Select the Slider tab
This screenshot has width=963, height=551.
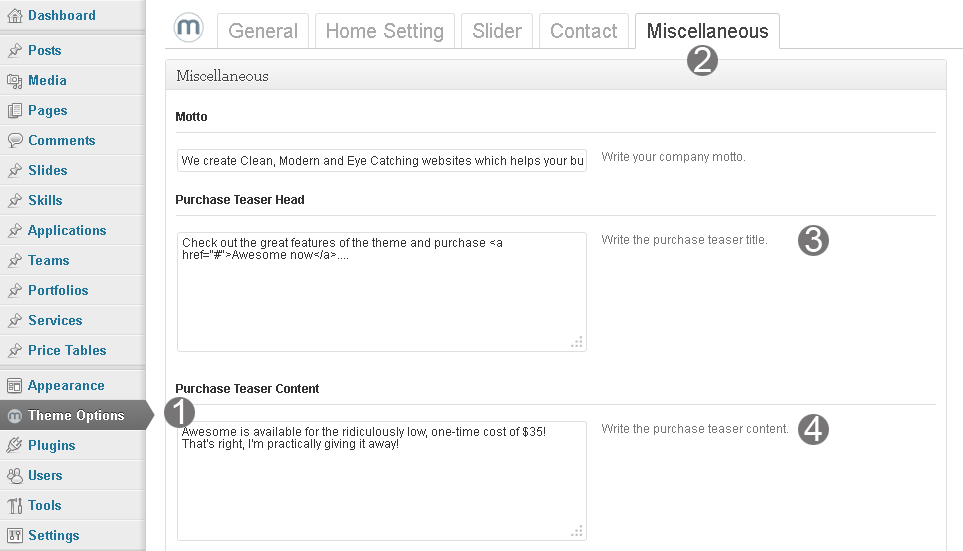(x=497, y=31)
